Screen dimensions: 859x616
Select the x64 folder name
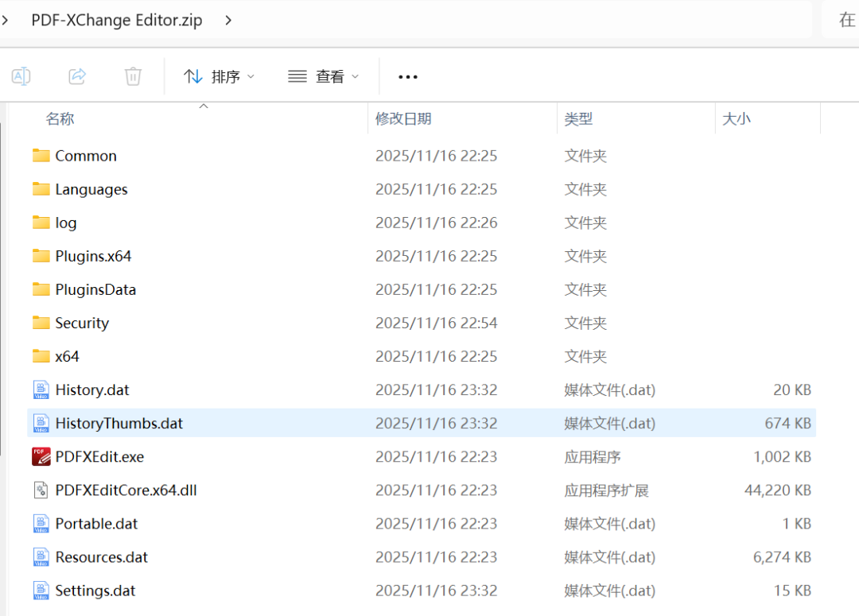(x=67, y=356)
